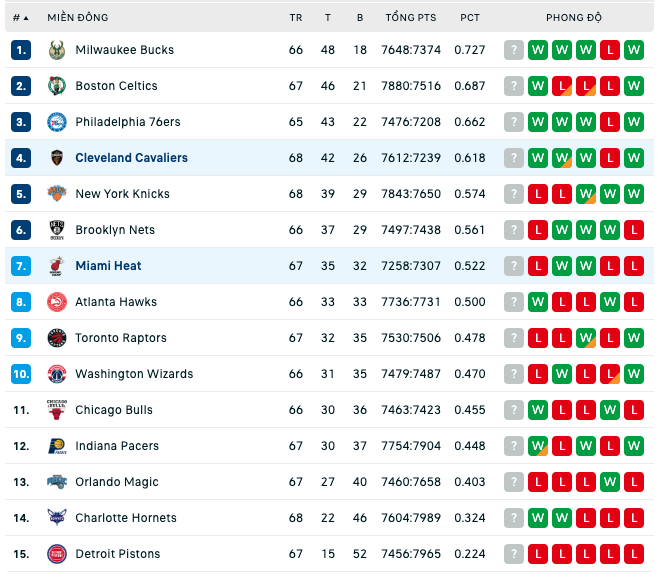Click the Milwaukee Bucks team logo
Image resolution: width=659 pixels, height=578 pixels.
pos(57,50)
